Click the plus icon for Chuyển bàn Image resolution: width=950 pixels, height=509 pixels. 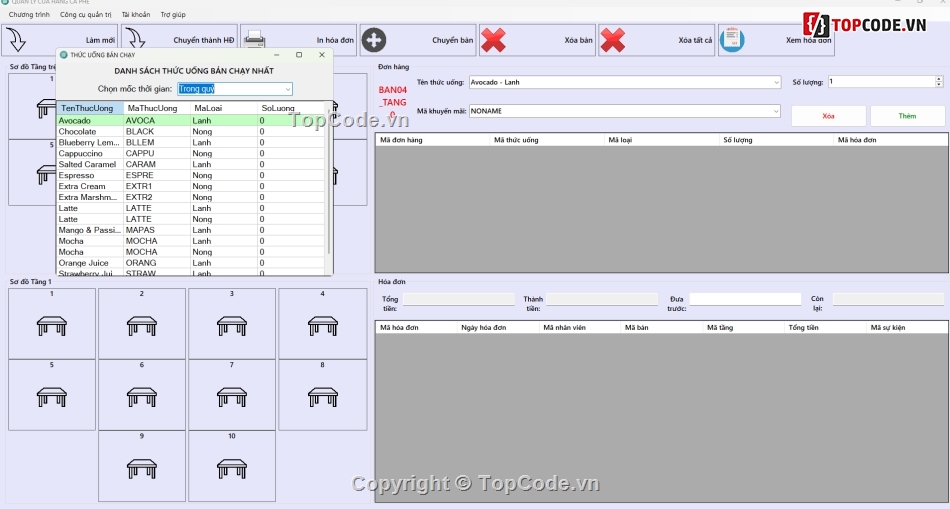tap(374, 40)
